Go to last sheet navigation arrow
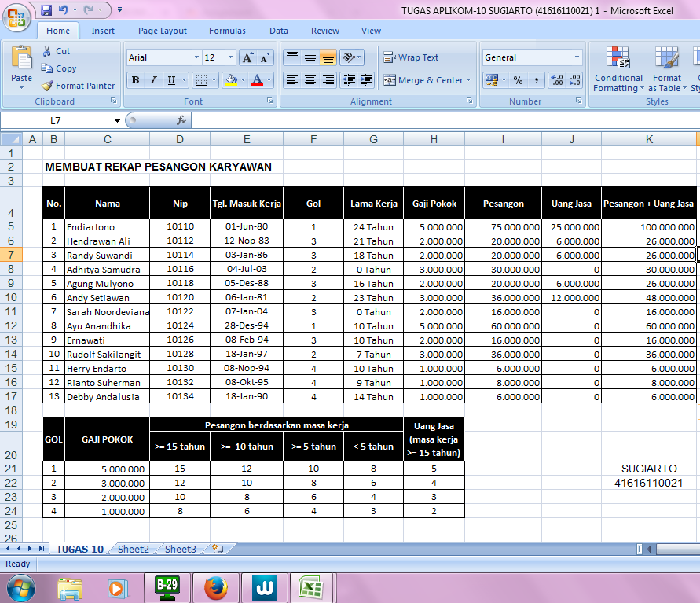This screenshot has width=700, height=603. [x=42, y=549]
